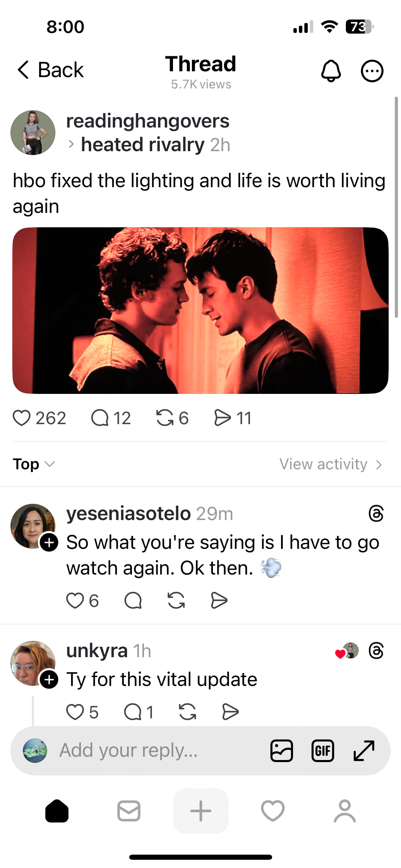Open comments on the main post

(100, 418)
